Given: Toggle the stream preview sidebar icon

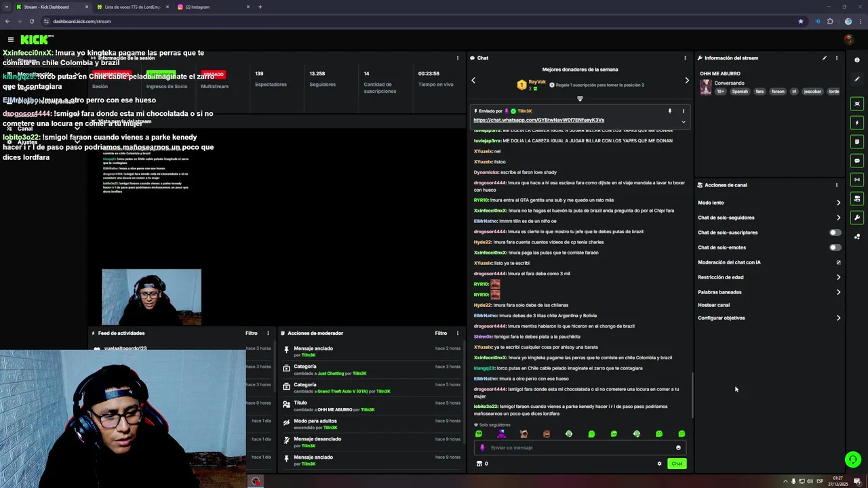Looking at the screenshot, I should [x=857, y=104].
